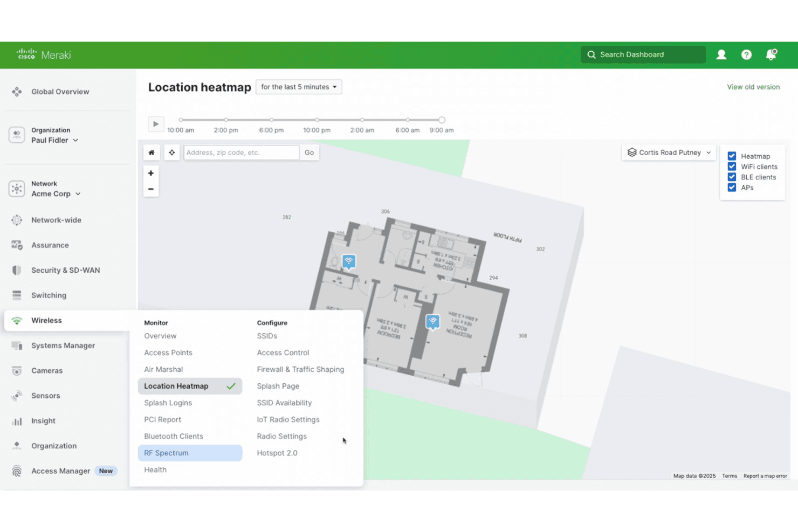This screenshot has height=532, width=798.
Task: Toggle the BLE clients checkbox
Action: [732, 177]
